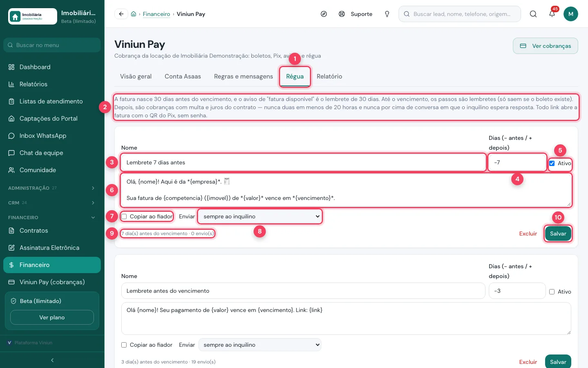Check Copiar ao fiador in first rule
This screenshot has width=588, height=368.
coord(124,216)
